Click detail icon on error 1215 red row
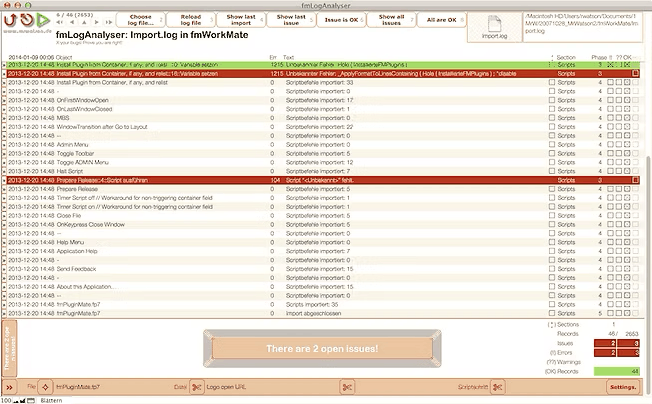Viewport: 652px width, 404px height. click(635, 73)
